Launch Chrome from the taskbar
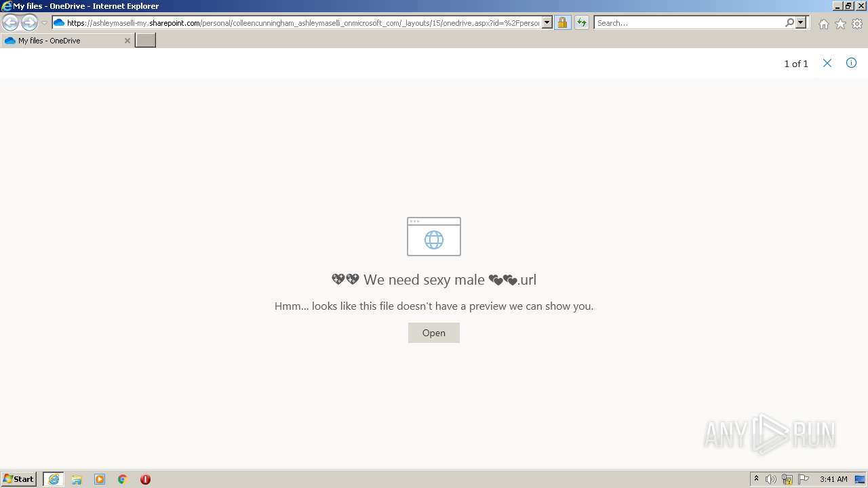Image resolution: width=868 pixels, height=488 pixels. (123, 479)
